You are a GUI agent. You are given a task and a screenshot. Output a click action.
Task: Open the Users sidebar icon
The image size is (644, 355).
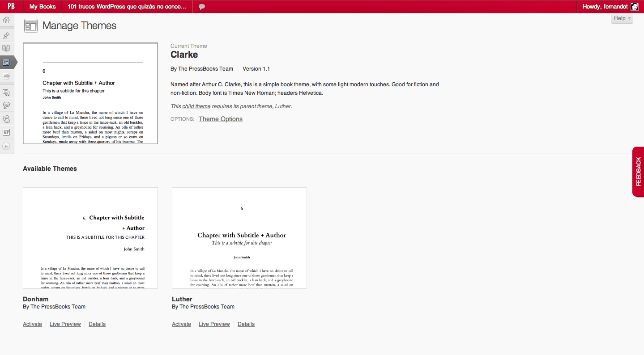point(6,119)
